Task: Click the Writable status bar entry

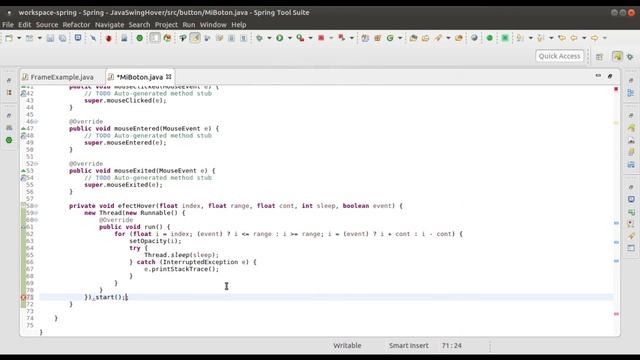Action: tap(347, 345)
